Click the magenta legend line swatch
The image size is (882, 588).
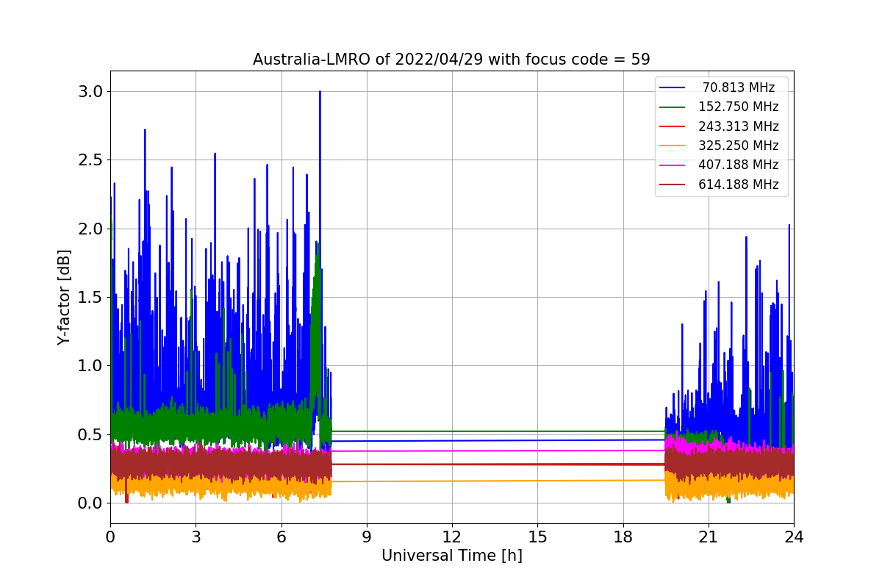click(x=673, y=165)
